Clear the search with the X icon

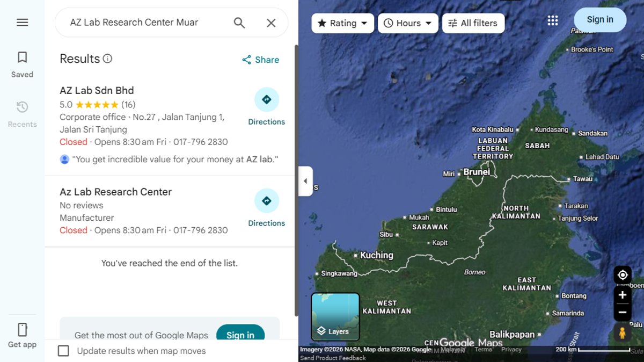point(271,23)
